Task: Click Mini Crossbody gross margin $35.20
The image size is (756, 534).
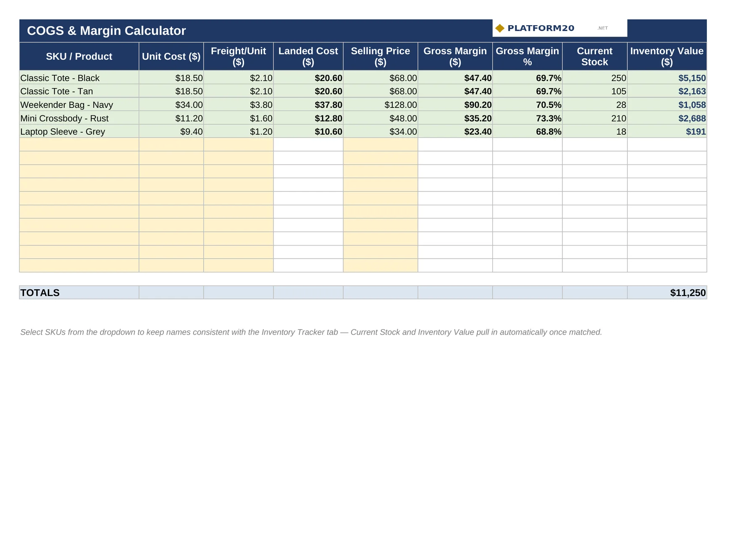Action: (455, 118)
